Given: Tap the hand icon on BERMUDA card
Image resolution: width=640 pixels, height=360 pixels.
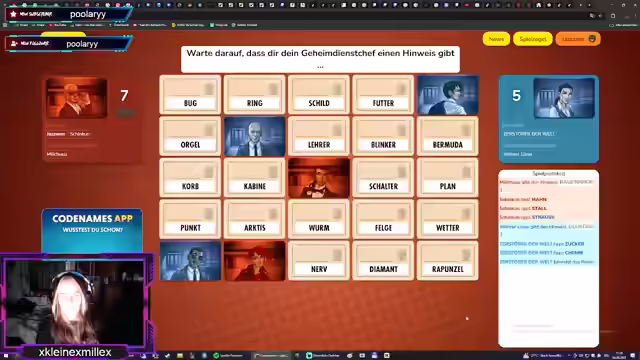Looking at the screenshot, I should click(x=466, y=130).
